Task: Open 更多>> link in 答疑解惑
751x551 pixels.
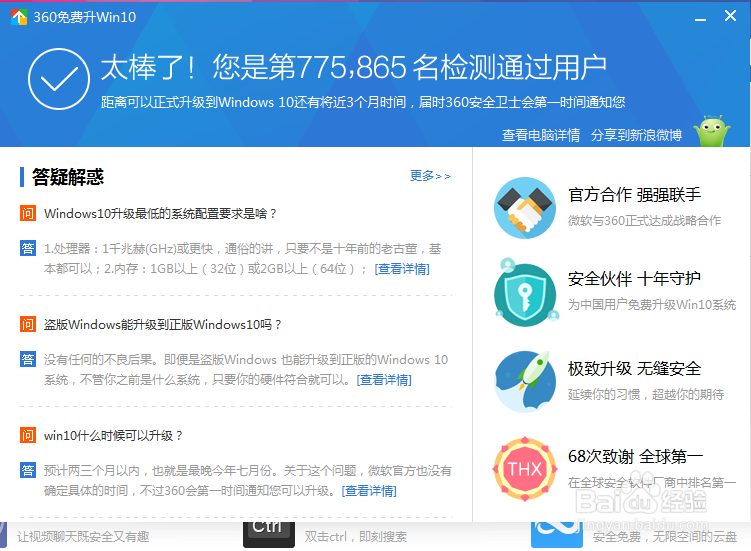Action: 430,176
